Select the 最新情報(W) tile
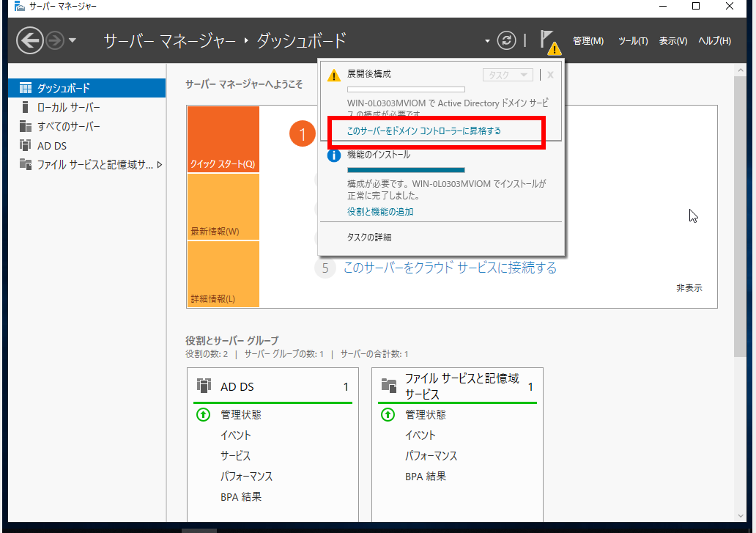 click(x=223, y=207)
